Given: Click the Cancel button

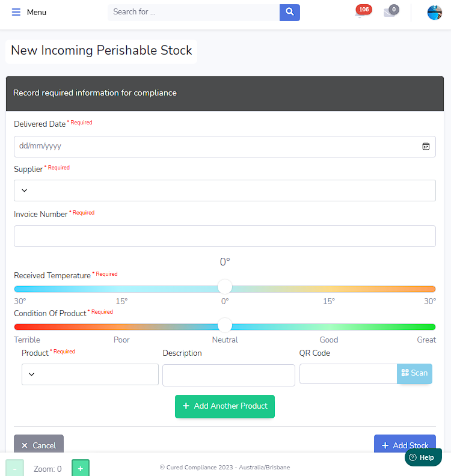Looking at the screenshot, I should pos(38,445).
